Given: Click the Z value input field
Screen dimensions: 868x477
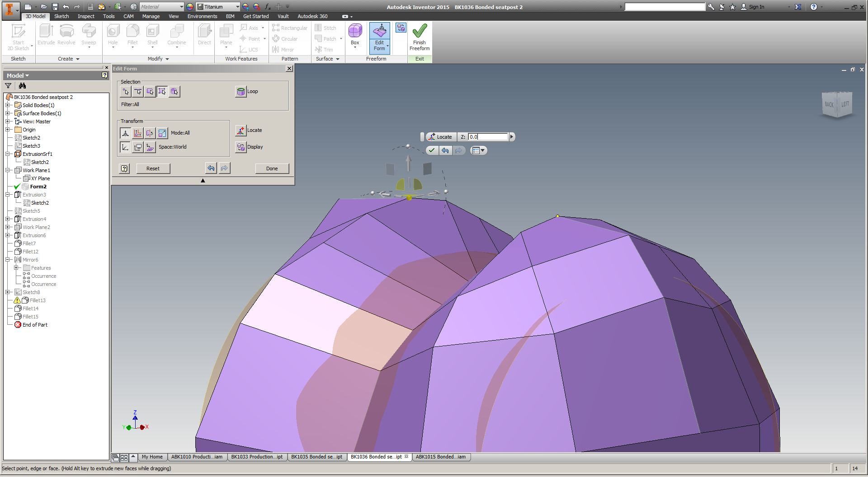Looking at the screenshot, I should 488,137.
